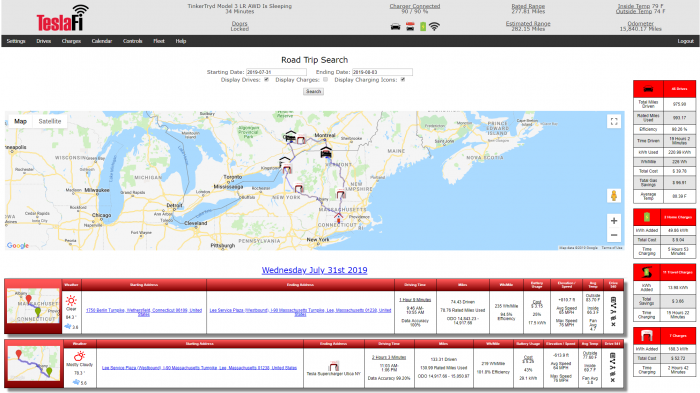Screen dimensions: 700x393
Task: Click the supercharger marker near Montreal
Action: point(301,140)
